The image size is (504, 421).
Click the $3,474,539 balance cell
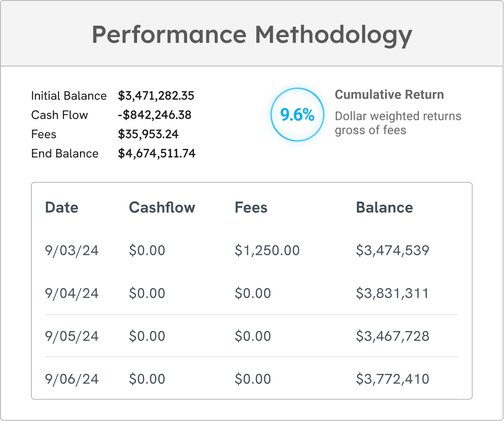(392, 251)
